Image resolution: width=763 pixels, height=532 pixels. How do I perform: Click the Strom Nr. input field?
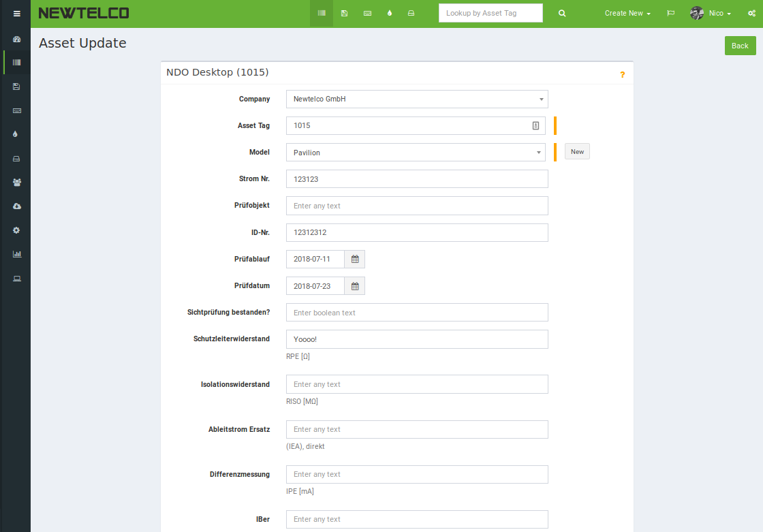pyautogui.click(x=417, y=179)
